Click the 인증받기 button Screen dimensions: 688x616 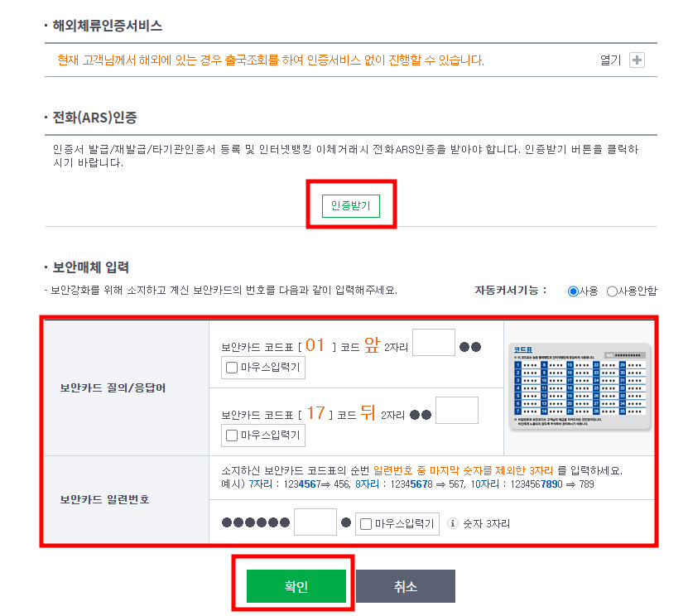(x=350, y=206)
